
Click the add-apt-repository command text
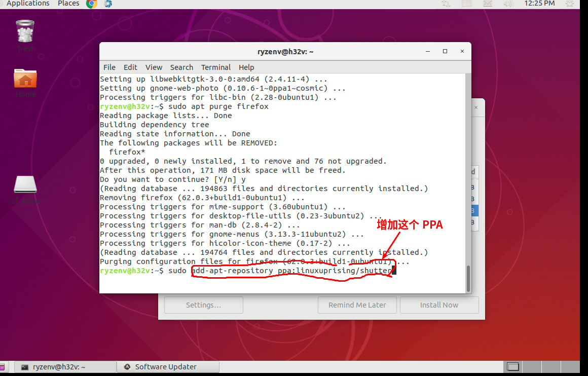pos(292,271)
